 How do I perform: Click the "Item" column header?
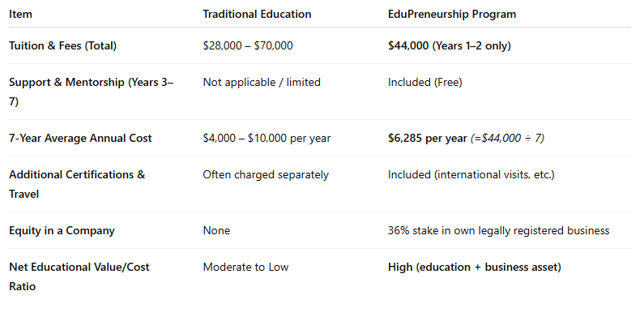pos(20,15)
